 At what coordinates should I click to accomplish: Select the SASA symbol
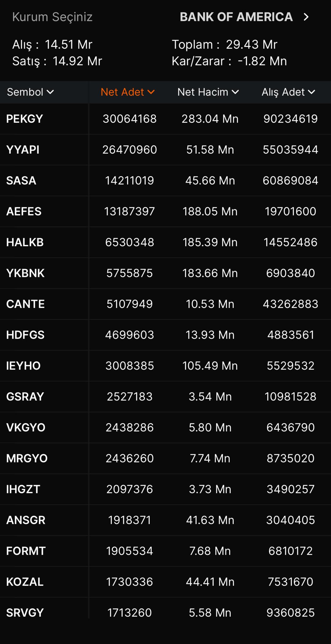coord(21,181)
